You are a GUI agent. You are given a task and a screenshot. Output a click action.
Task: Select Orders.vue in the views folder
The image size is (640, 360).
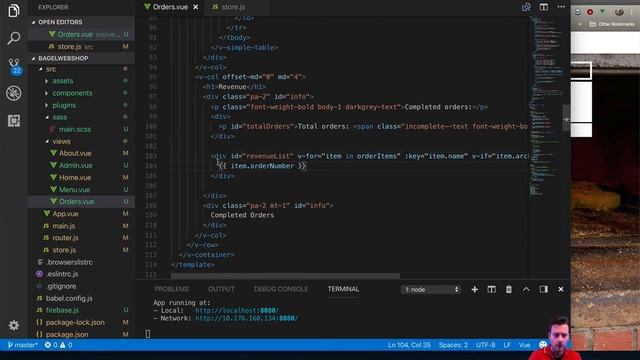pos(76,202)
